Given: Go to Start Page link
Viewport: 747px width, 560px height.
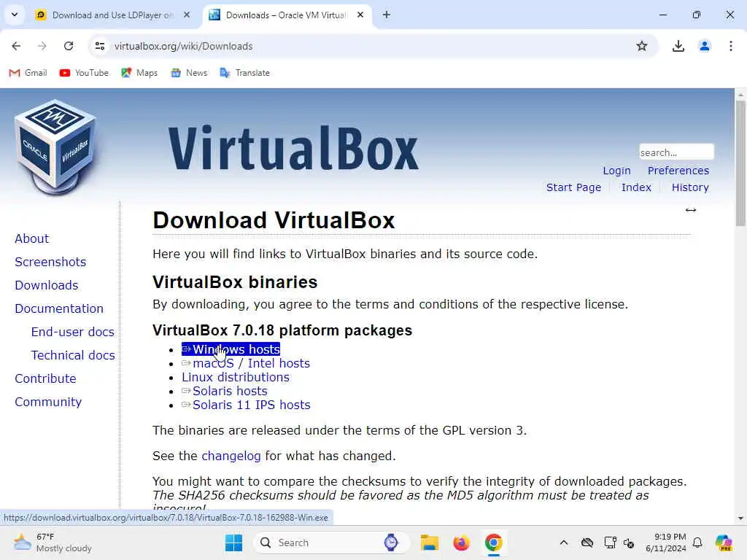Looking at the screenshot, I should click(x=573, y=187).
